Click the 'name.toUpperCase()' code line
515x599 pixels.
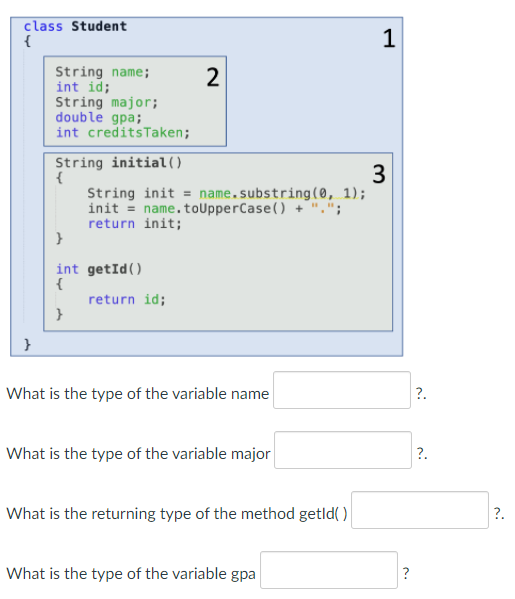click(215, 209)
